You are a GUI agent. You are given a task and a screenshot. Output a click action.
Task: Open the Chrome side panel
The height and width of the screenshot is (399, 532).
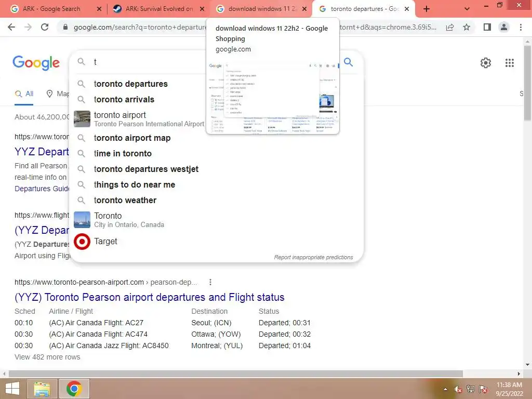[x=487, y=27]
